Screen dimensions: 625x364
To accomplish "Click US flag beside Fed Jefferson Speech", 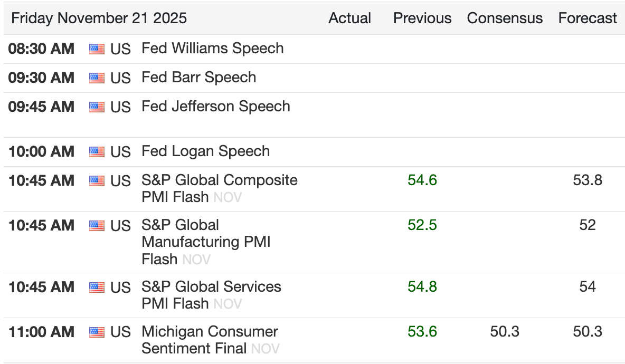I will click(x=97, y=107).
